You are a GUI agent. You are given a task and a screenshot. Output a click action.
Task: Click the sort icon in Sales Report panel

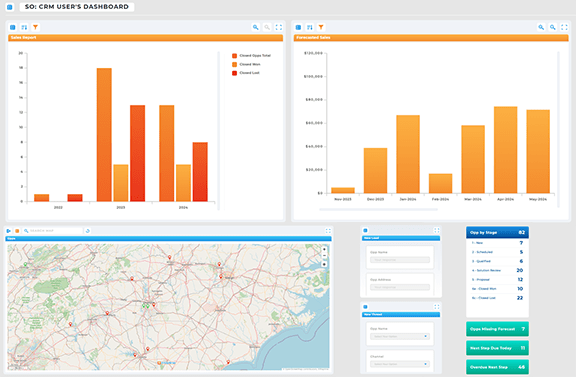point(24,27)
